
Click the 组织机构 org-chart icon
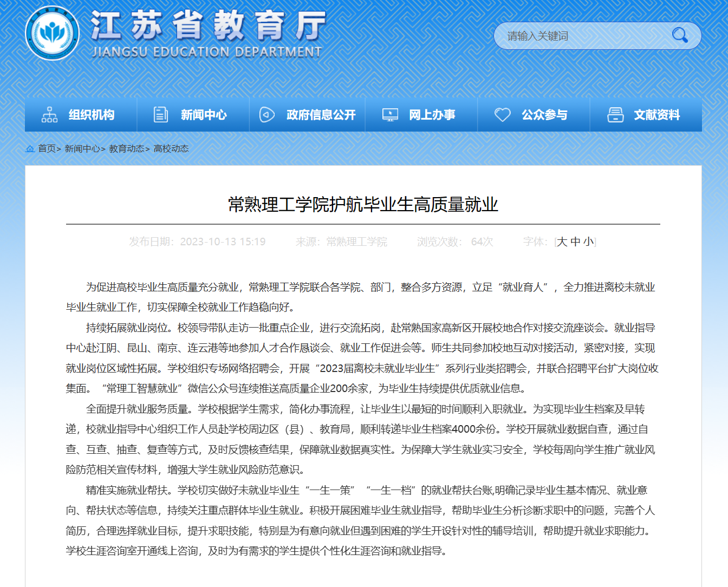(49, 115)
